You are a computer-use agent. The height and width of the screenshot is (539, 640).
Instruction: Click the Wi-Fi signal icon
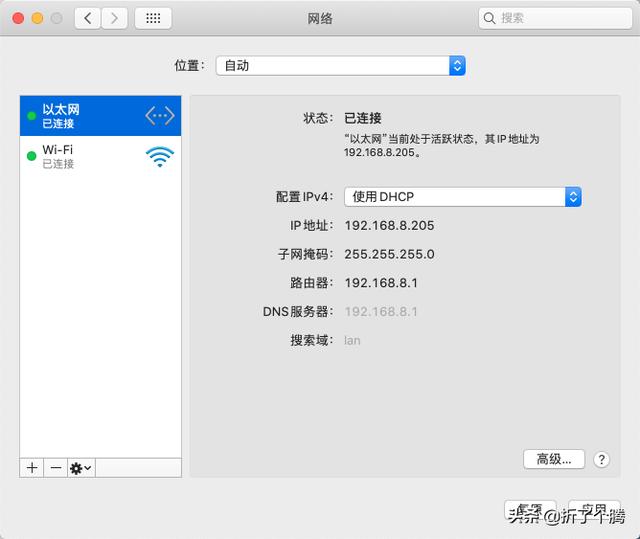click(x=160, y=157)
